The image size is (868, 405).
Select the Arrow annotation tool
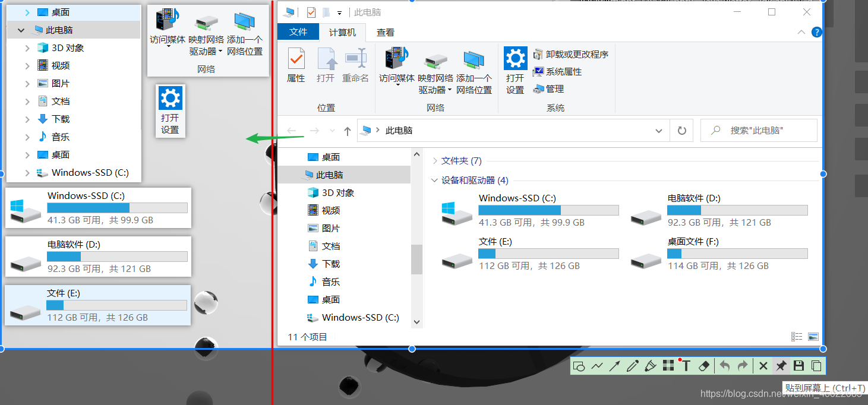coord(614,366)
